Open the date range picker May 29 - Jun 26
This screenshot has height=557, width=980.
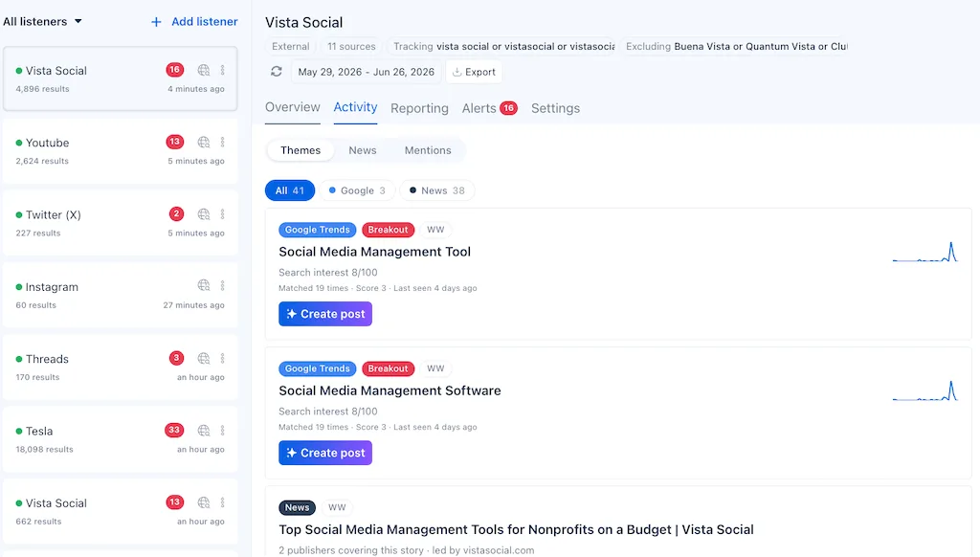pyautogui.click(x=367, y=72)
